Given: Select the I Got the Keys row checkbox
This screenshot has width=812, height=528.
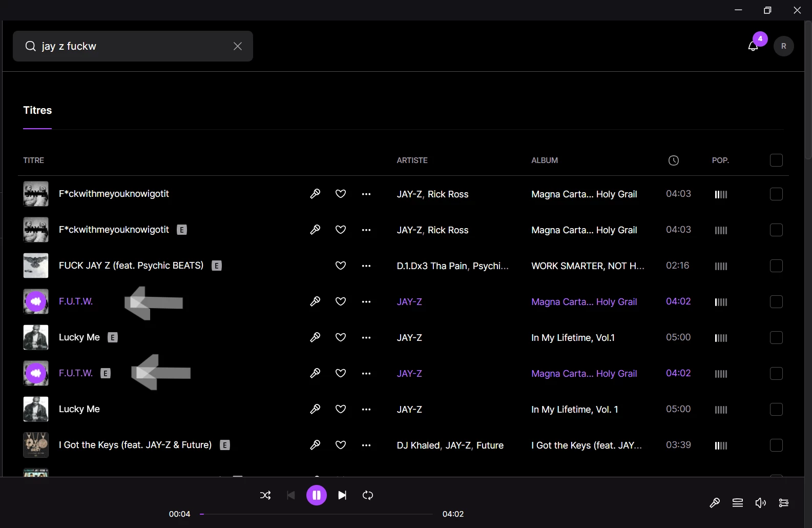Looking at the screenshot, I should 776,445.
